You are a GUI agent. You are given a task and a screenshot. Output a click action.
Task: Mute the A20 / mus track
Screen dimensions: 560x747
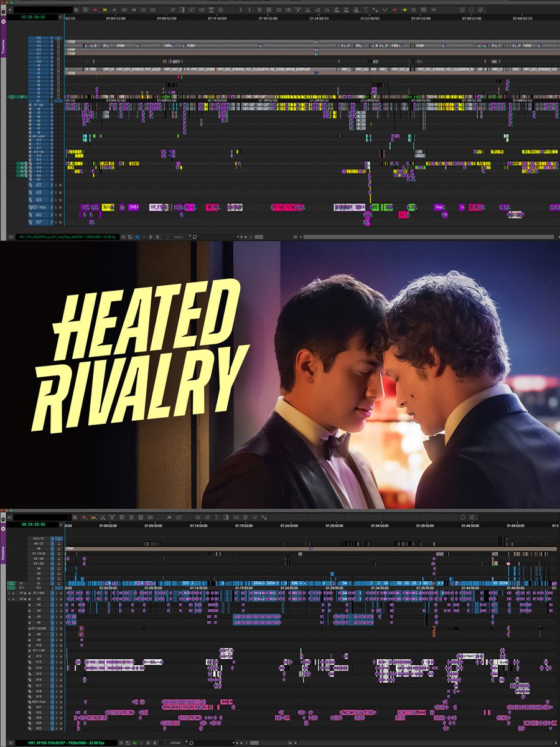coord(61,702)
